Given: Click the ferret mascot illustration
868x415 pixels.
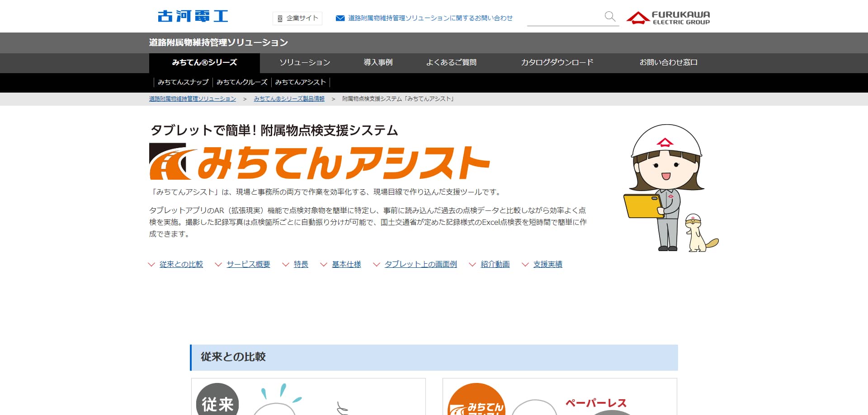Looking at the screenshot, I should (x=701, y=233).
